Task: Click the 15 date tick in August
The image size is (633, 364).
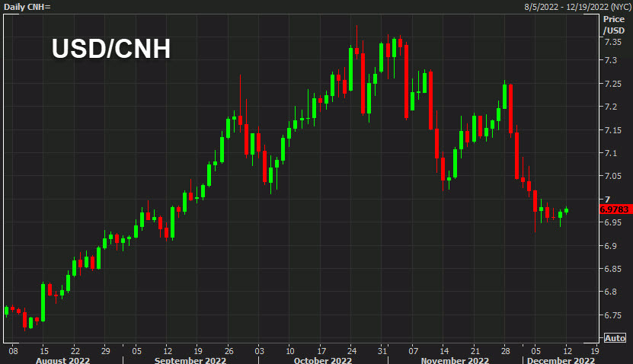Action: pos(44,351)
